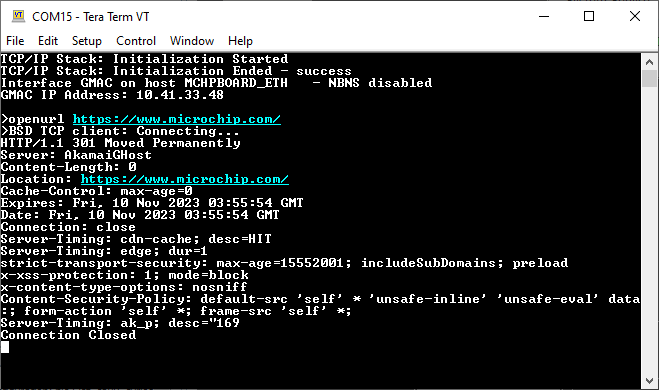Click the Location header microchip.com link
Viewport: 659px width, 390px height.
[185, 179]
